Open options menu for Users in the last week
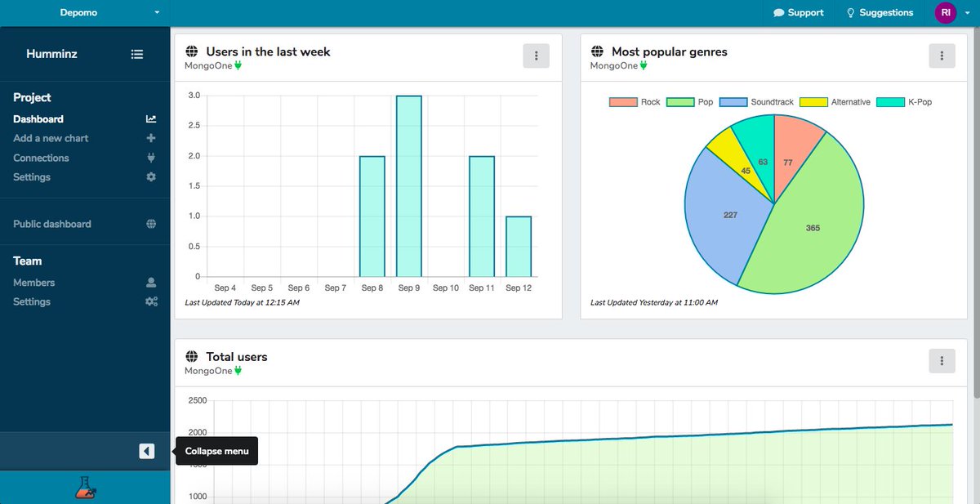980x504 pixels. [x=536, y=56]
